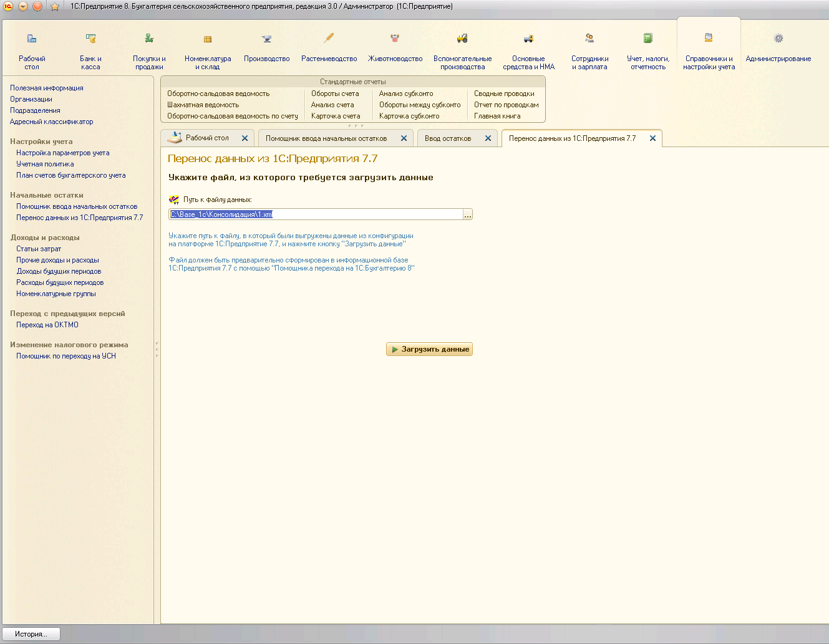Open the Растениеводство section icon
The width and height of the screenshot is (829, 644).
click(x=329, y=39)
